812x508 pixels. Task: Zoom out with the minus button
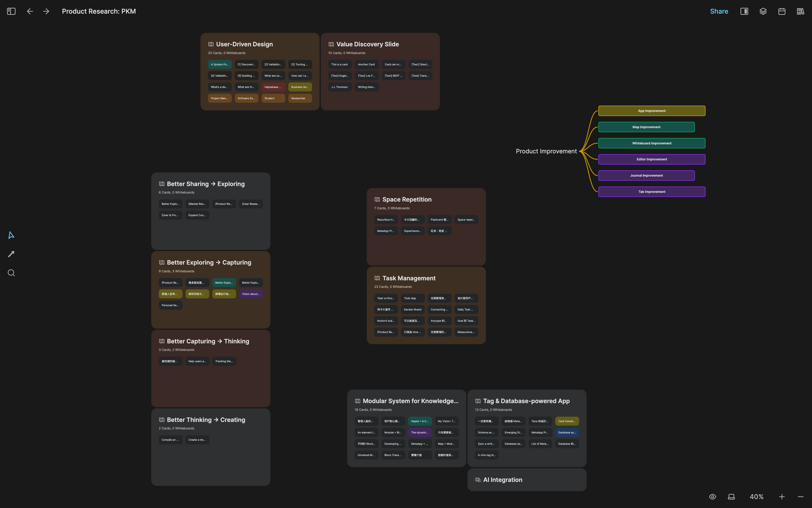800,497
